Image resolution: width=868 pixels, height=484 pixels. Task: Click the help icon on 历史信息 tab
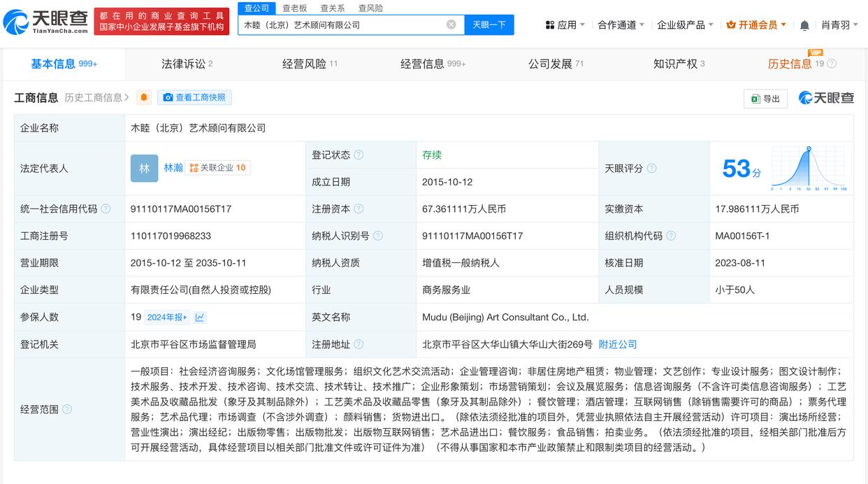point(832,64)
